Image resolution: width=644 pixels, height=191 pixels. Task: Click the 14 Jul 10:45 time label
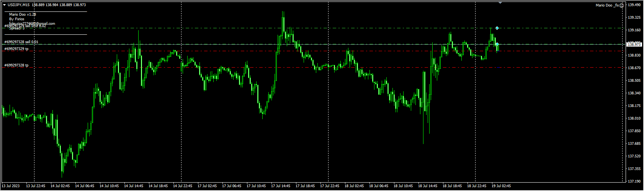(x=109, y=186)
